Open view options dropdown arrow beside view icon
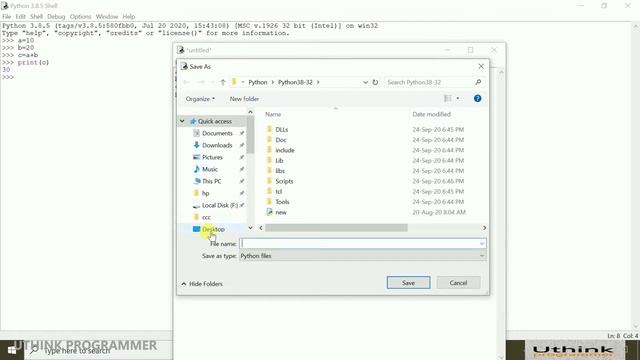Screen dimensions: 640x360 (458, 98)
